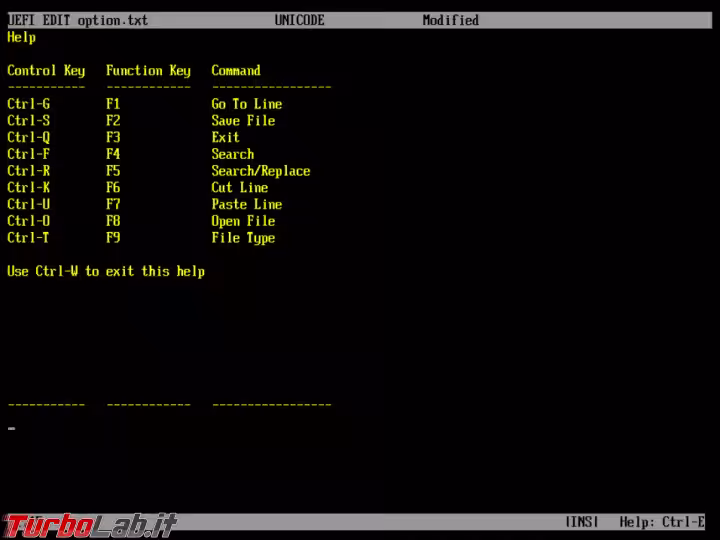This screenshot has width=720, height=540.
Task: Click the TurboLab.it watermark logo
Action: (x=90, y=525)
